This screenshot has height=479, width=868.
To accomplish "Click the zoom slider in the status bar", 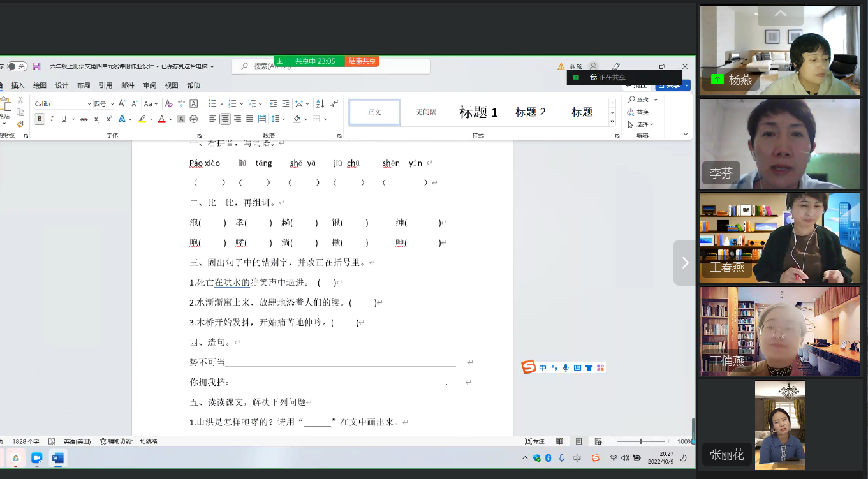I will pos(640,441).
